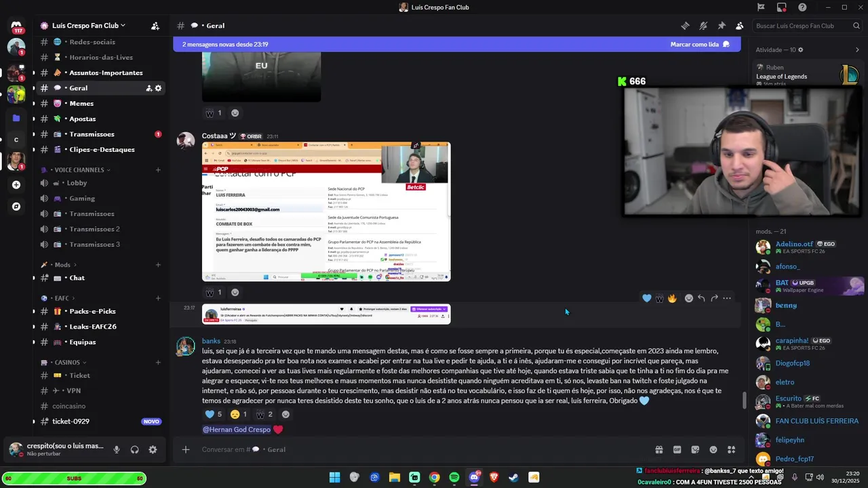This screenshot has width=868, height=488.
Task: Open the inbox icon in title bar
Action: (x=781, y=7)
